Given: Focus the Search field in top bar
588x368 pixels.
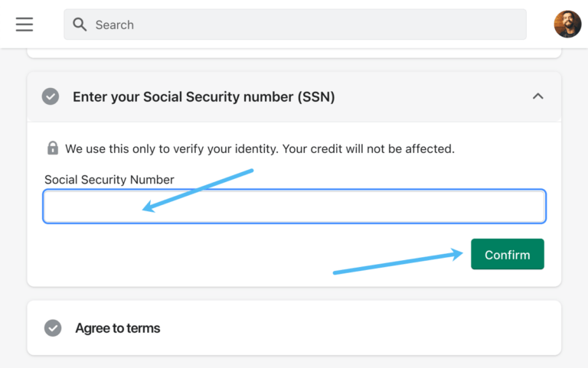Looking at the screenshot, I should (x=306, y=24).
